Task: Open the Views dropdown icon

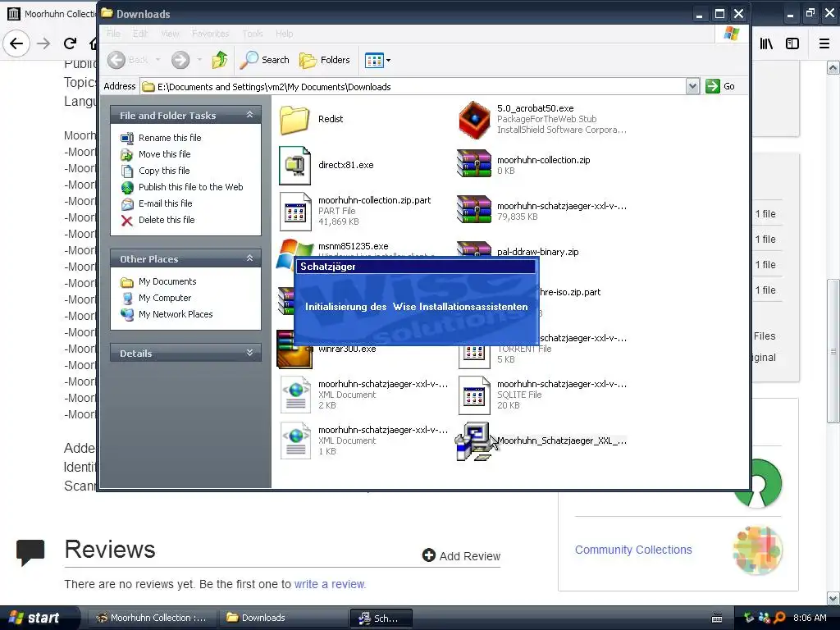Action: 377,60
